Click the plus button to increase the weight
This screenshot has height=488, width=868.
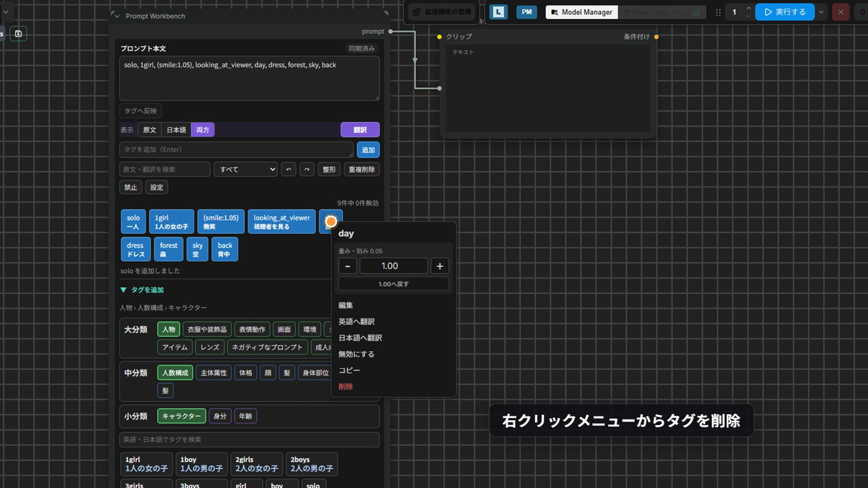point(439,266)
